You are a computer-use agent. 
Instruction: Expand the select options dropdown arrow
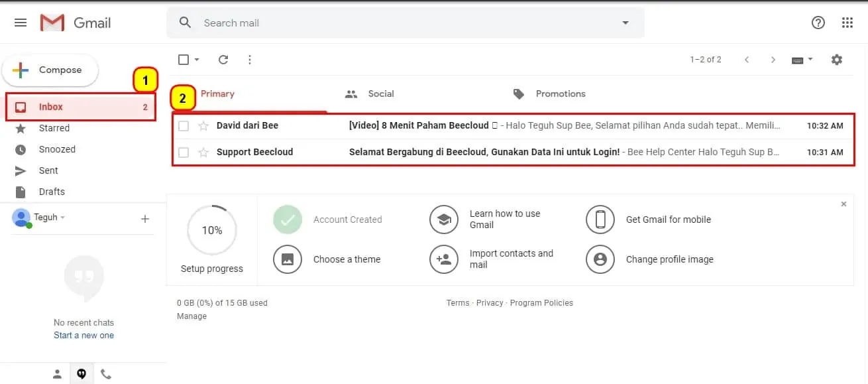click(x=197, y=60)
